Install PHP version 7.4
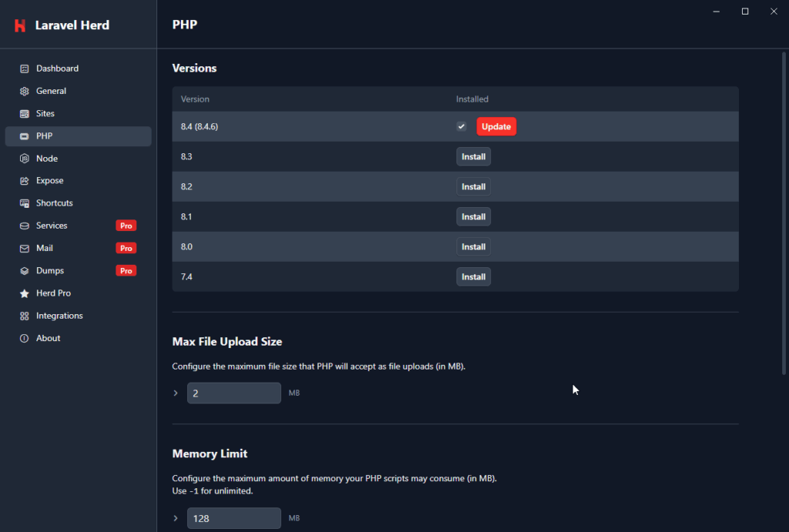Screen dimensions: 789x532 [x=474, y=276]
